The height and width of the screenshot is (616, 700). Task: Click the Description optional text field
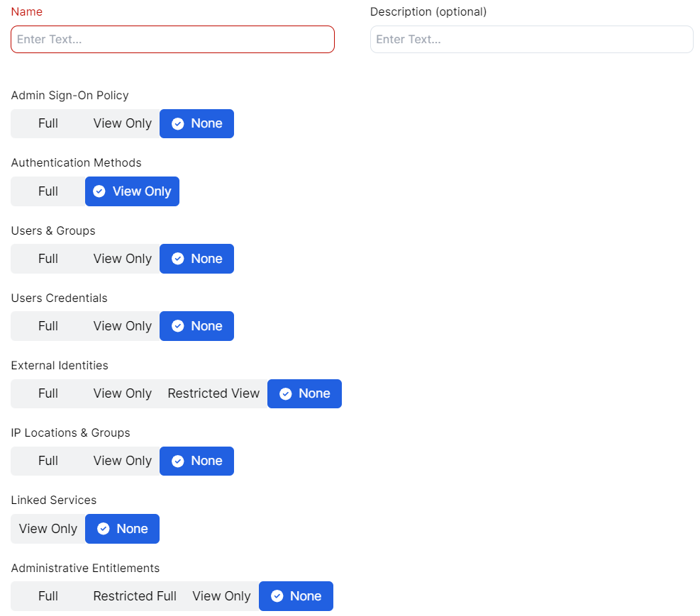click(x=531, y=39)
